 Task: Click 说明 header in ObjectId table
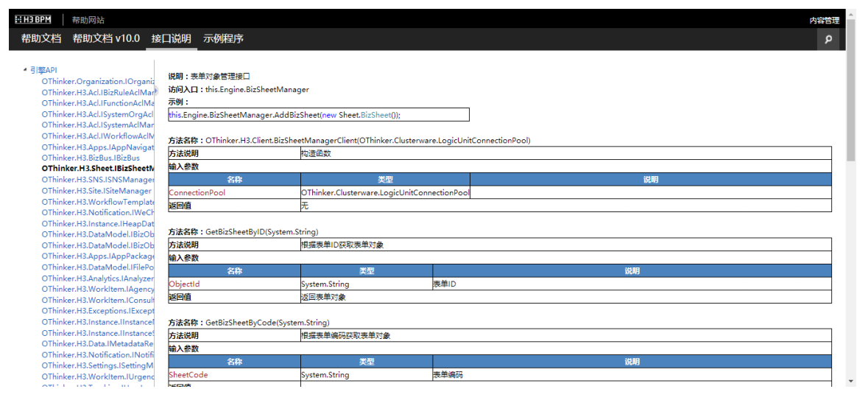click(632, 270)
